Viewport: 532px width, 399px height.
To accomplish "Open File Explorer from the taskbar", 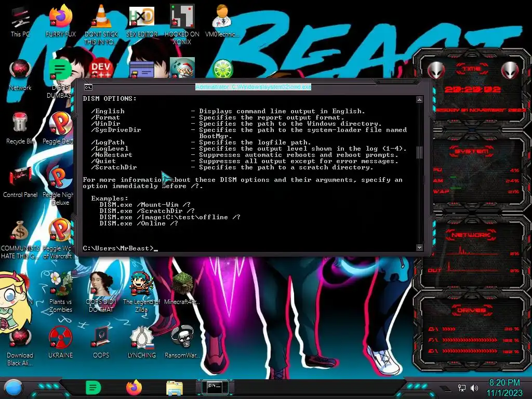I will point(175,388).
